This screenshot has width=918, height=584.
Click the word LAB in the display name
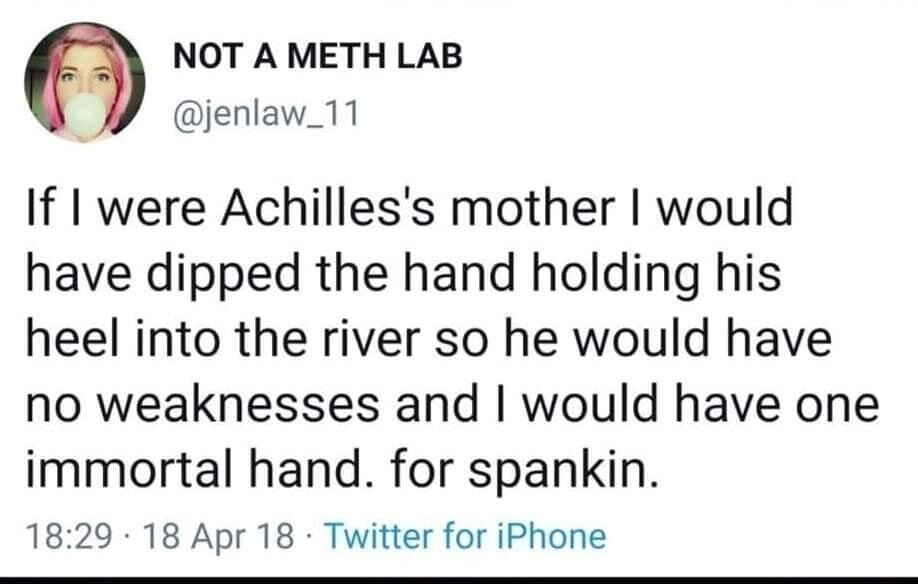[430, 56]
